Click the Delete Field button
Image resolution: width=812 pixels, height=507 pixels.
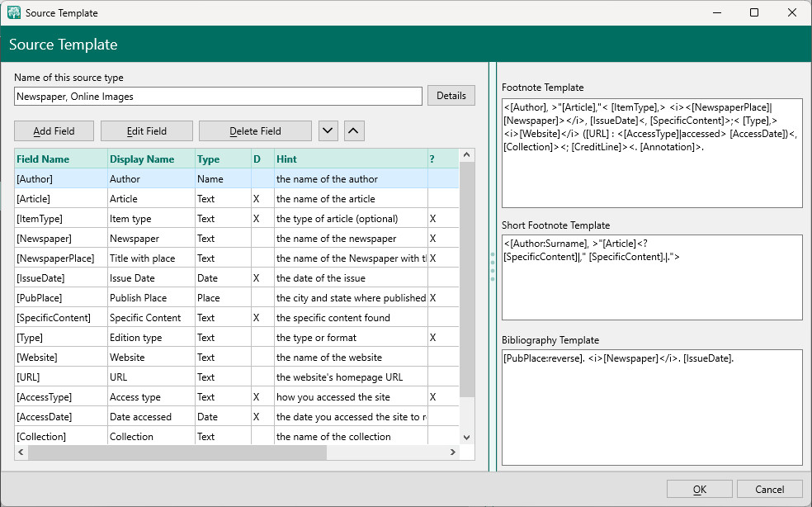tap(255, 130)
